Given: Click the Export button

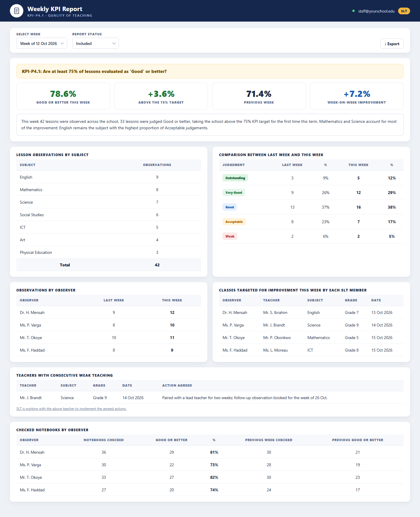Looking at the screenshot, I should (392, 44).
